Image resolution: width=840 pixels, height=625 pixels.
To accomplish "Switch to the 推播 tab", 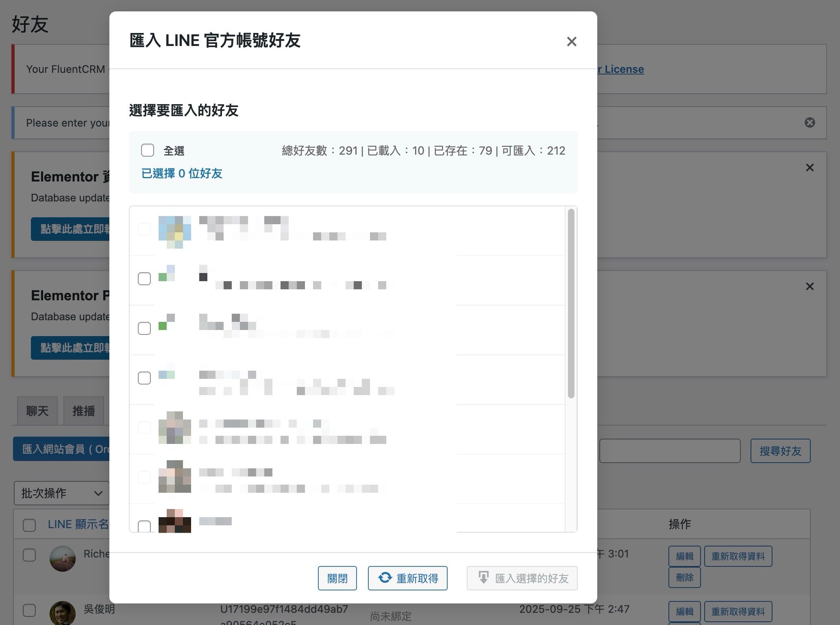I will point(84,411).
